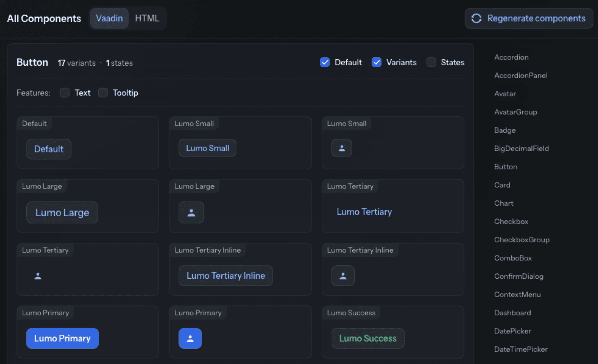Click the Lumo Success card label
The height and width of the screenshot is (364, 598).
(351, 313)
